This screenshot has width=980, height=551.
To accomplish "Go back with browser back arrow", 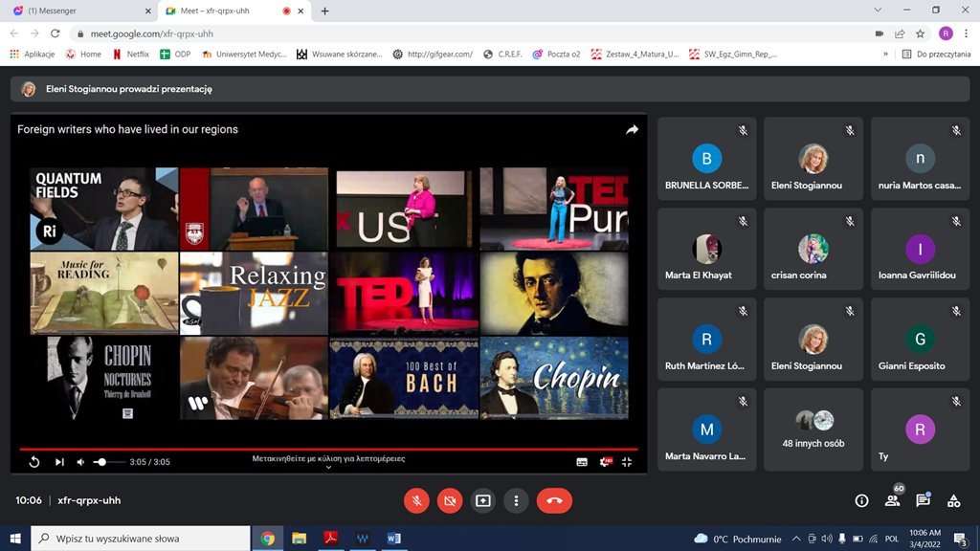I will pyautogui.click(x=14, y=33).
